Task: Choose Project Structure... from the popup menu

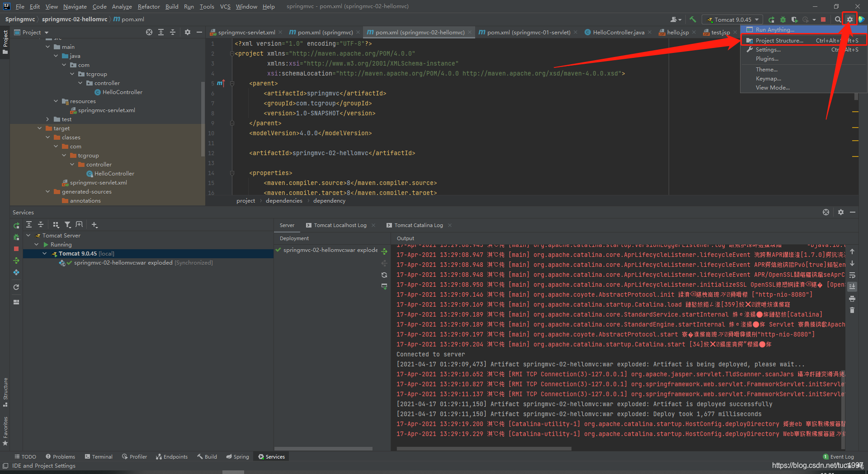Action: coord(803,40)
